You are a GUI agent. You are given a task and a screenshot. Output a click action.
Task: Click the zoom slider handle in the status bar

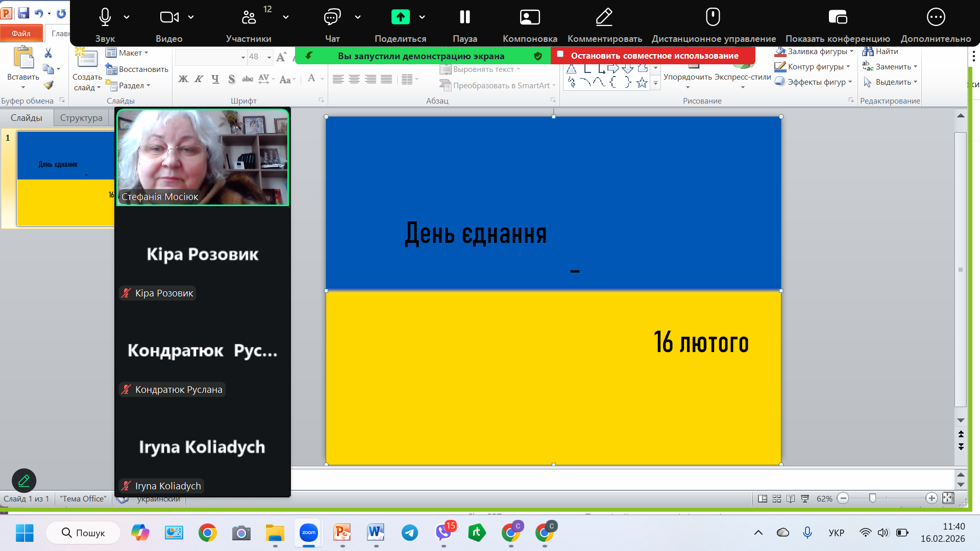tap(872, 498)
